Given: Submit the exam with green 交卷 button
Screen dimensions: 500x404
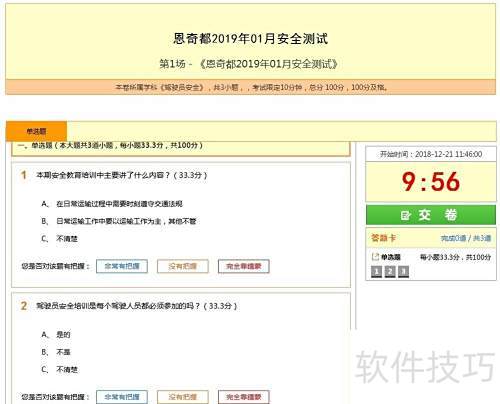Looking at the screenshot, I should pos(431,215).
